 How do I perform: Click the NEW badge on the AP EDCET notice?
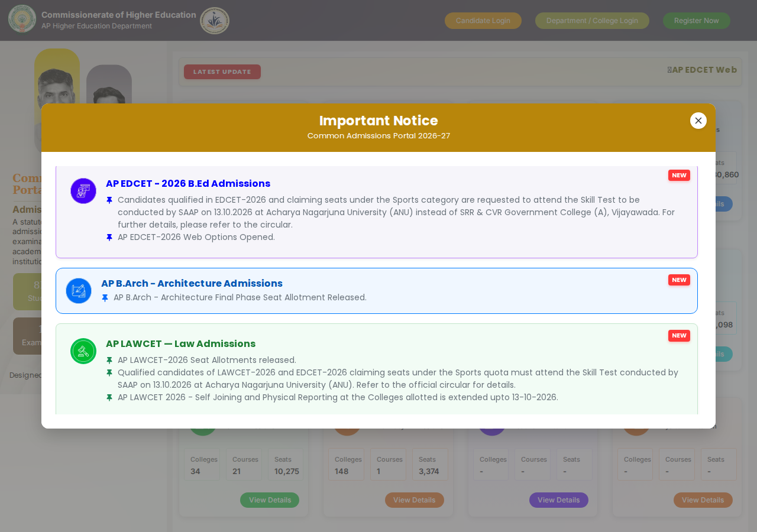point(679,176)
